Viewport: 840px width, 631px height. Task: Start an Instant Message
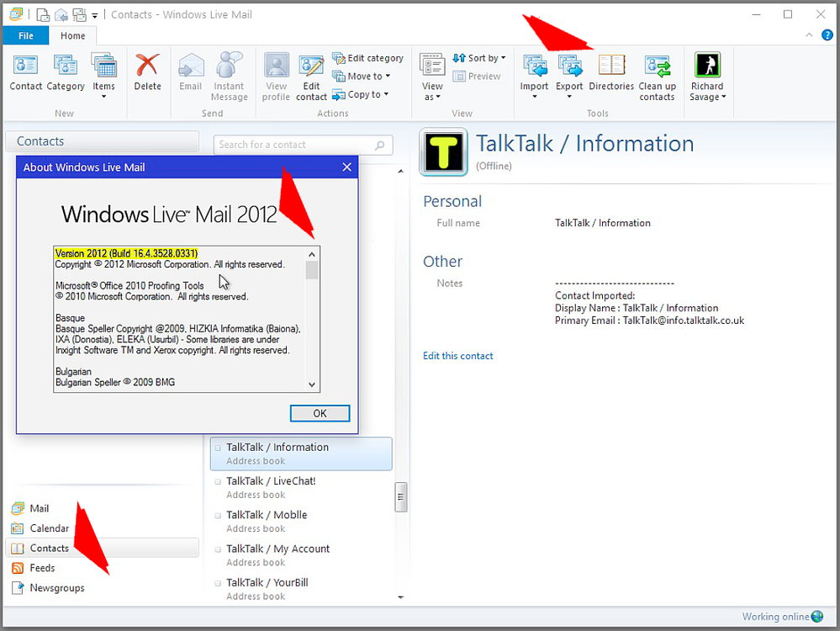(230, 76)
